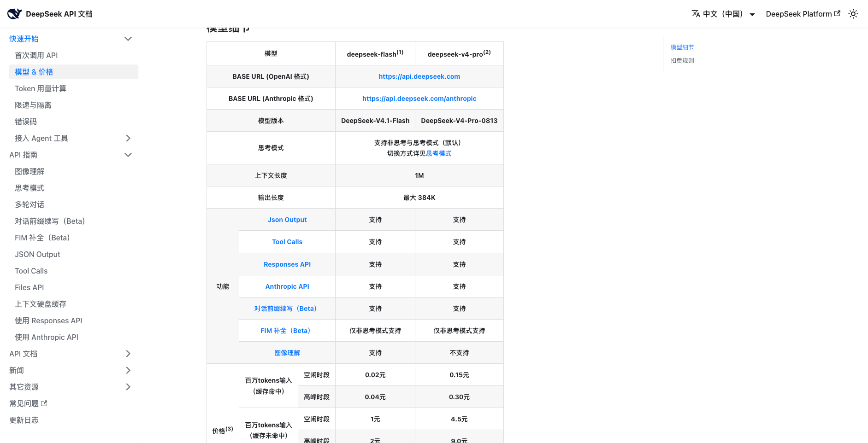Jump to 扣费规则 in page outline

tap(682, 60)
